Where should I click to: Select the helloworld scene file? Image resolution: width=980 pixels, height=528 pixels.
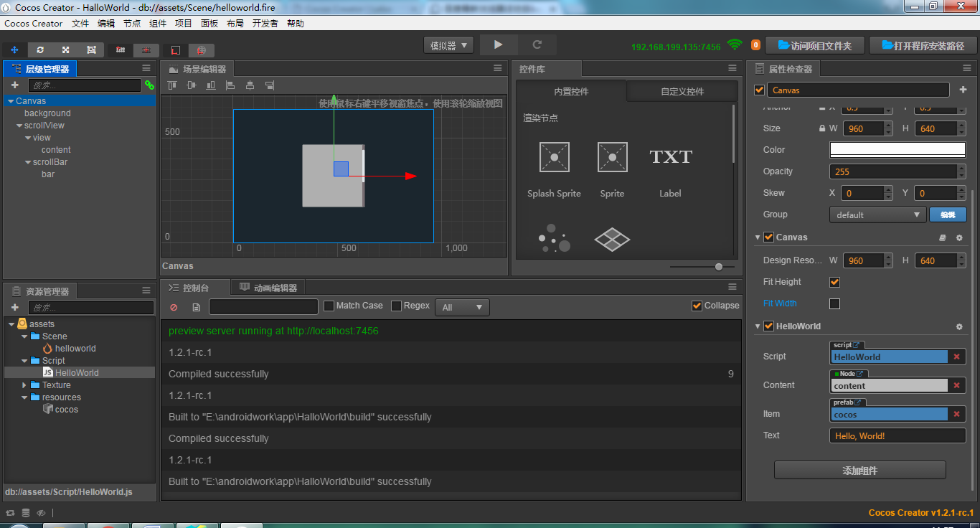75,349
